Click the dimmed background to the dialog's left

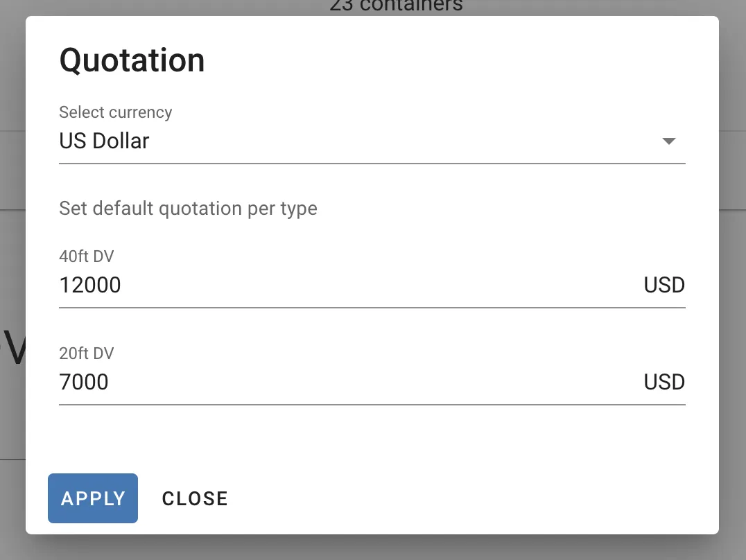click(x=12, y=277)
